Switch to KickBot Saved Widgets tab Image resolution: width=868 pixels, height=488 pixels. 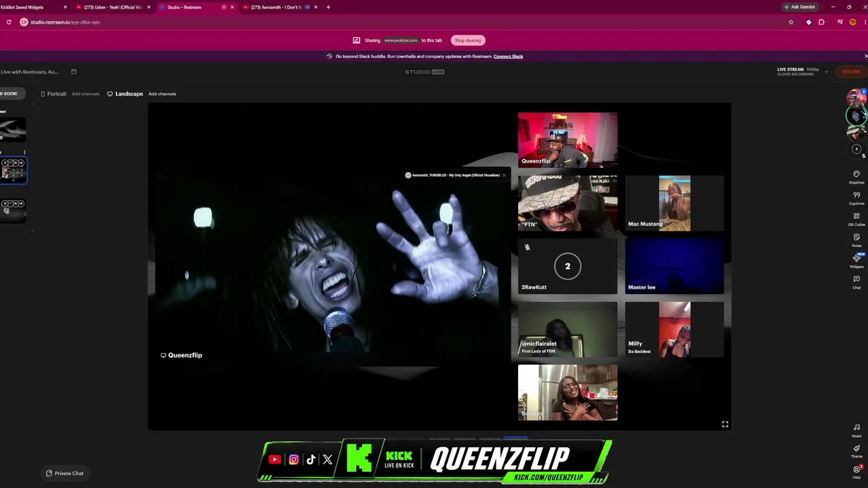click(34, 7)
